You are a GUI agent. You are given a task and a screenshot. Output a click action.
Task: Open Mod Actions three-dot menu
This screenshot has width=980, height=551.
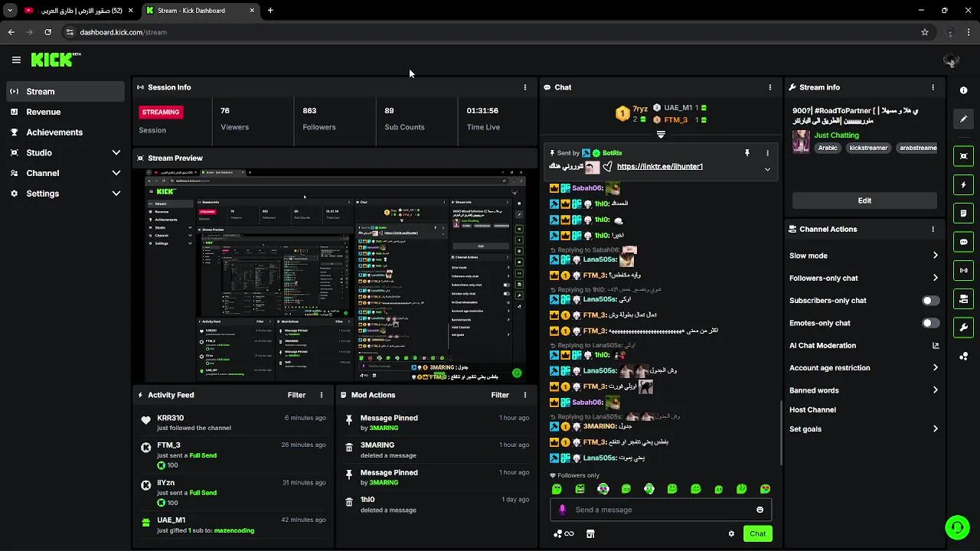click(x=525, y=395)
